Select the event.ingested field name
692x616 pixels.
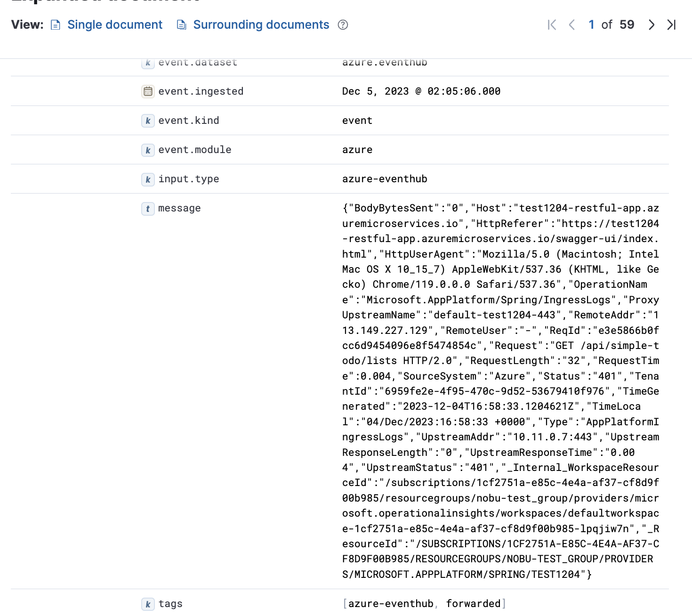click(x=201, y=91)
